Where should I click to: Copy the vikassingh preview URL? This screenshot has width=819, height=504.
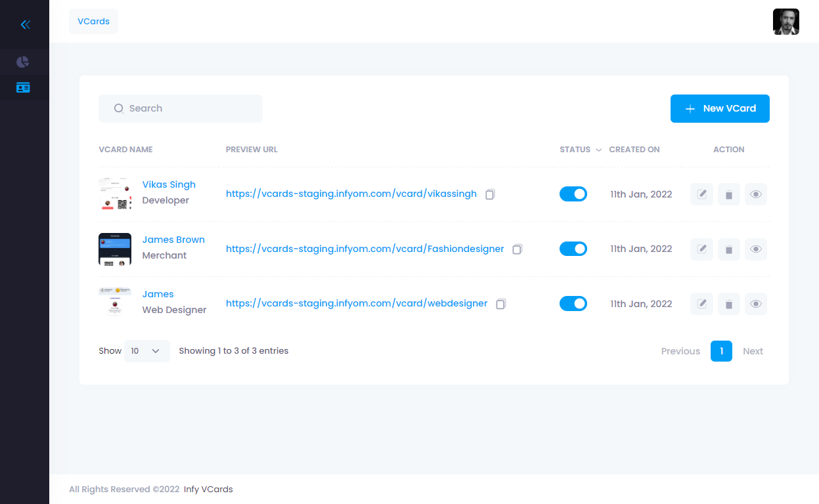pos(490,194)
